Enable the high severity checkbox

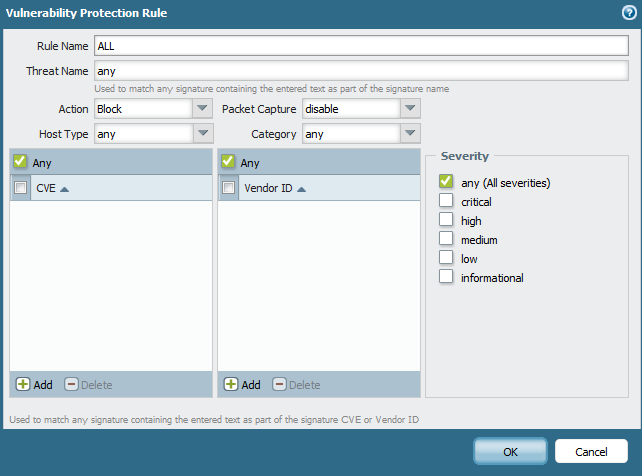(446, 219)
